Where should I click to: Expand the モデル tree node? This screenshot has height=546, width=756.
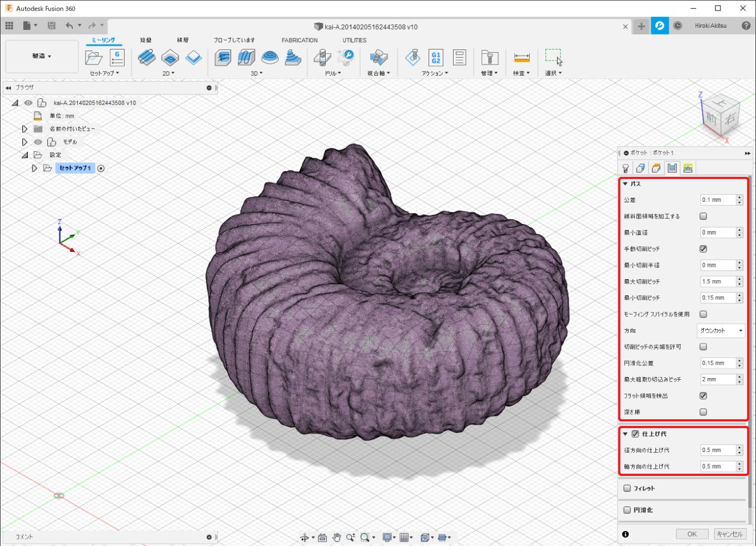tap(24, 142)
